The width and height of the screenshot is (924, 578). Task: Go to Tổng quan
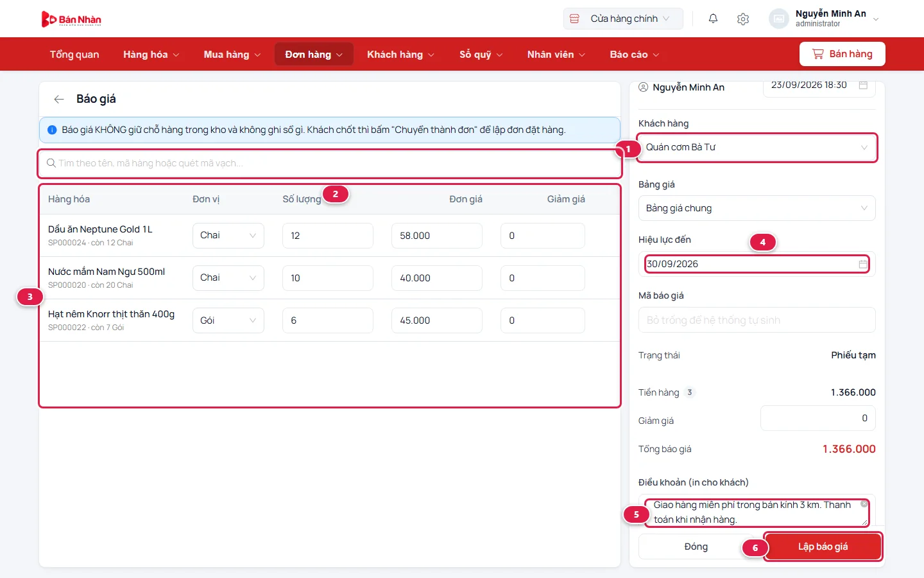click(74, 55)
